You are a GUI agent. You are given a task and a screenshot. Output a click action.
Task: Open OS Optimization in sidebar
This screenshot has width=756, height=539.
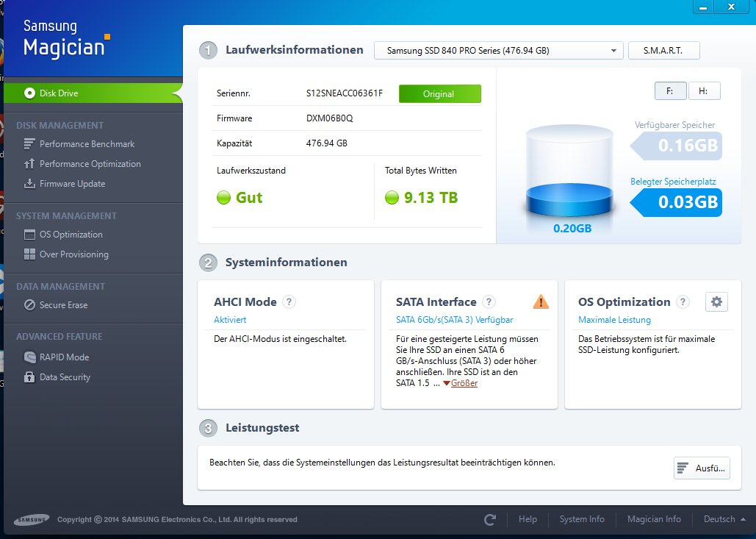(71, 235)
